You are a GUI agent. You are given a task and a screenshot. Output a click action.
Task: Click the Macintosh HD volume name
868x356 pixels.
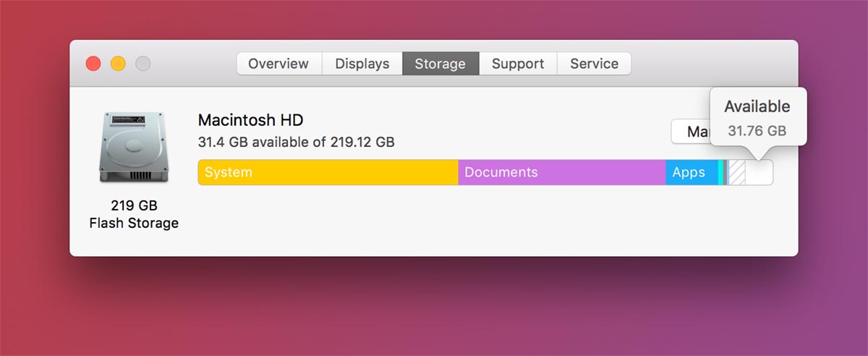coord(250,120)
